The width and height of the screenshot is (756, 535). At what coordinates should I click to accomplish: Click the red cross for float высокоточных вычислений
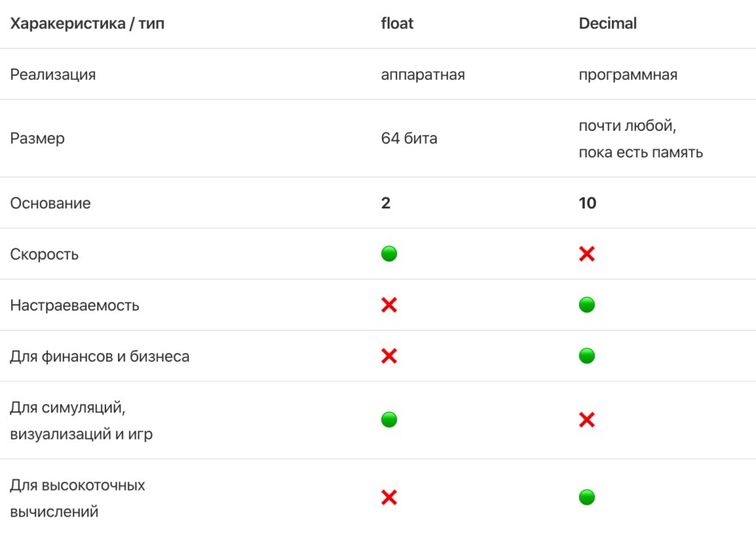[389, 497]
